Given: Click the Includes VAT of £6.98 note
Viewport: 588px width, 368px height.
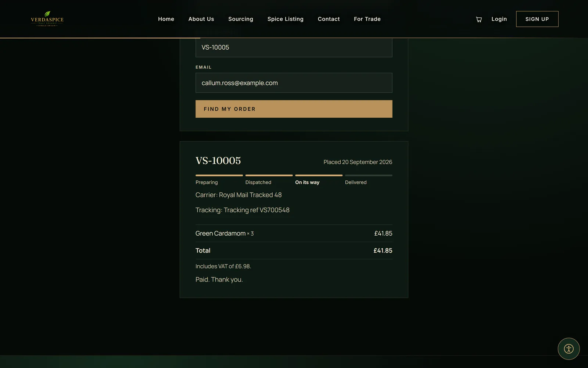Looking at the screenshot, I should tap(223, 266).
